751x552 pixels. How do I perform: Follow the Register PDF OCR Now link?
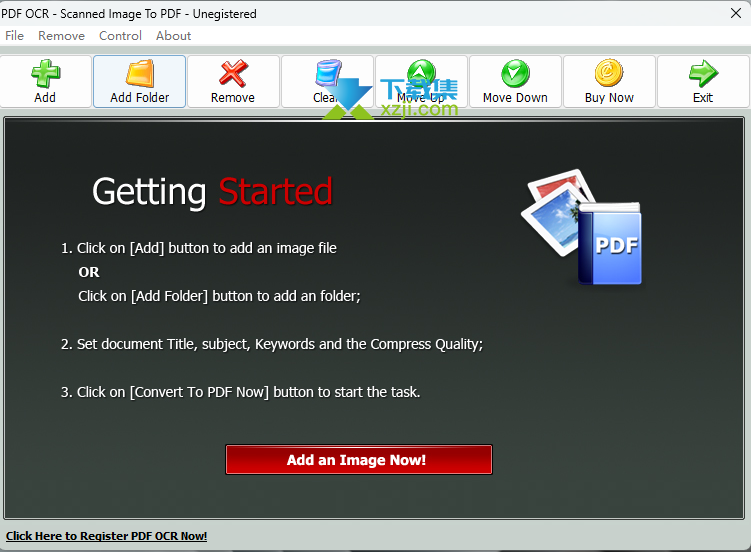click(106, 536)
